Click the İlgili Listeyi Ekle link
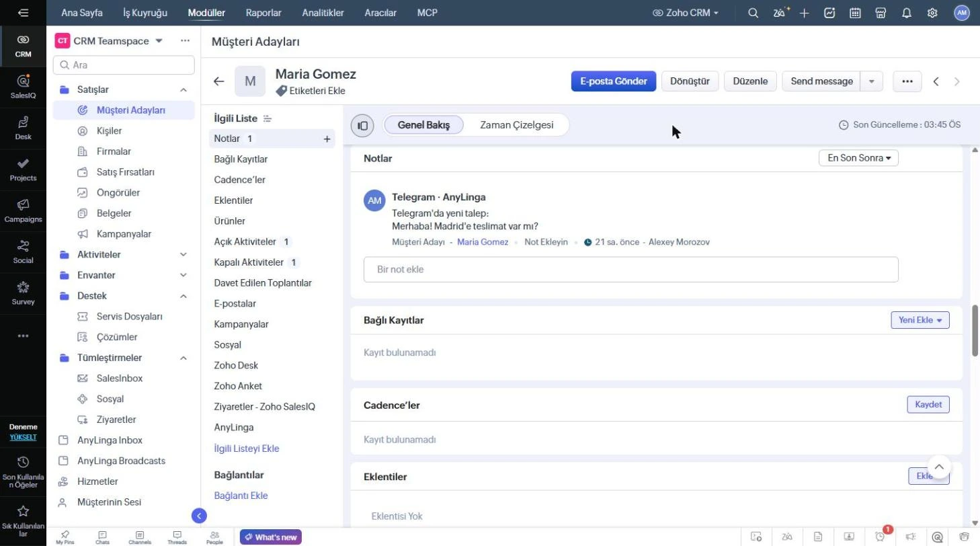 coord(247,448)
